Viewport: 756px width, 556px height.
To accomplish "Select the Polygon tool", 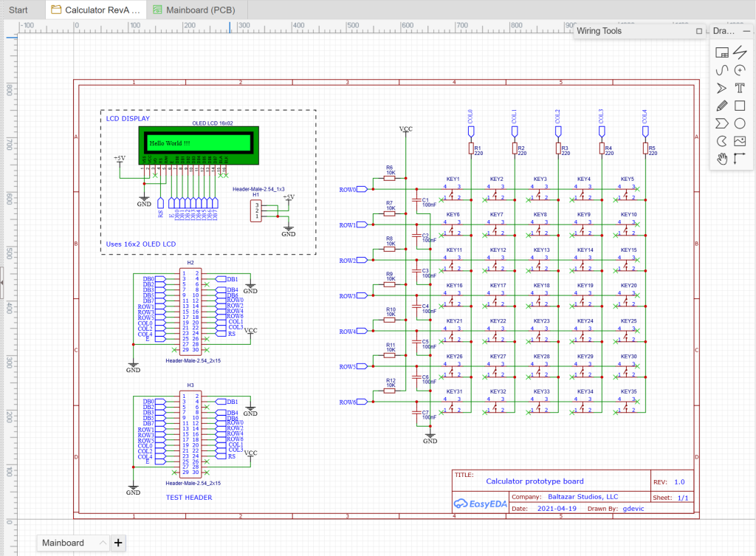I will [x=721, y=123].
